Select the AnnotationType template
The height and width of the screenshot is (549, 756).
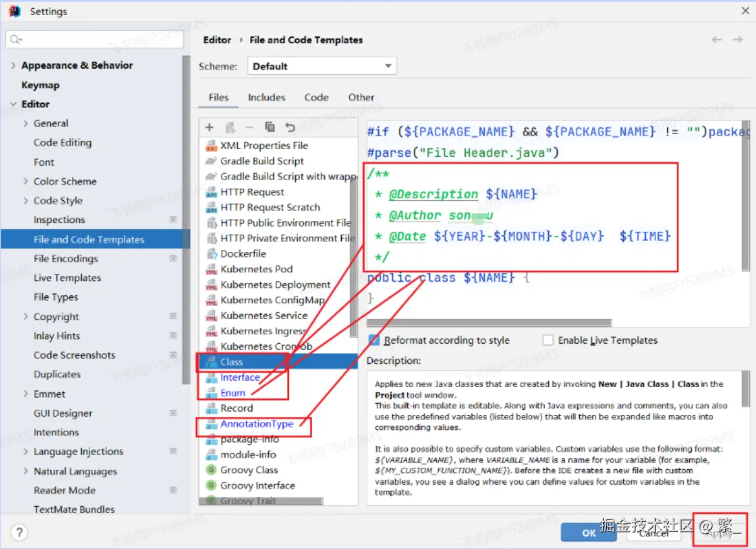[257, 424]
